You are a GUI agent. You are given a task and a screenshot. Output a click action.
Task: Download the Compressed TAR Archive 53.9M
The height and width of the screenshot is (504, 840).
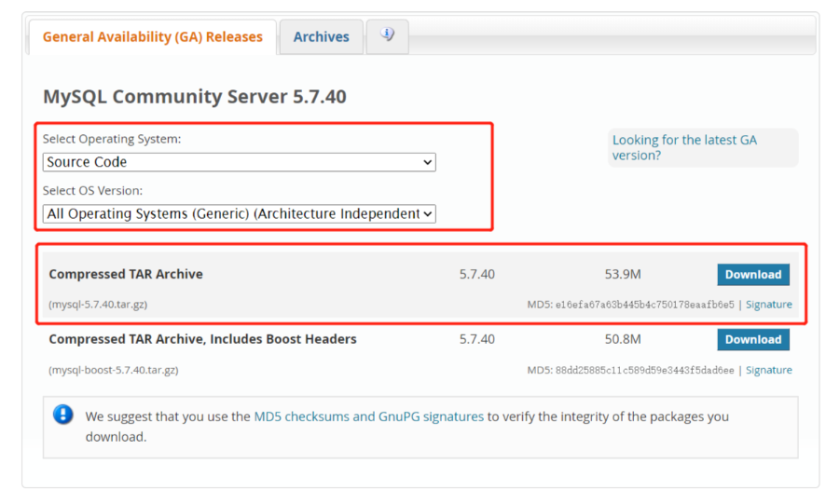click(x=752, y=275)
